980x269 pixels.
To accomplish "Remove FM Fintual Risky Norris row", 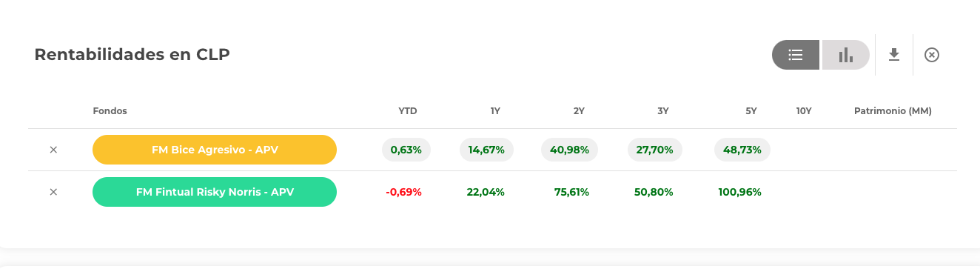I will click(x=53, y=192).
